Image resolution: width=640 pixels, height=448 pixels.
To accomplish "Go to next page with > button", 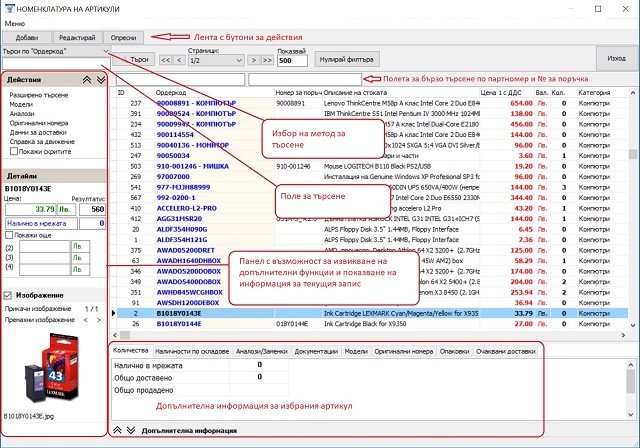I will 253,60.
